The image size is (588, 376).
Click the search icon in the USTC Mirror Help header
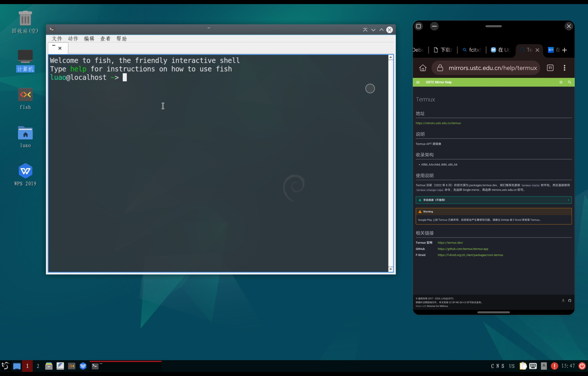569,82
